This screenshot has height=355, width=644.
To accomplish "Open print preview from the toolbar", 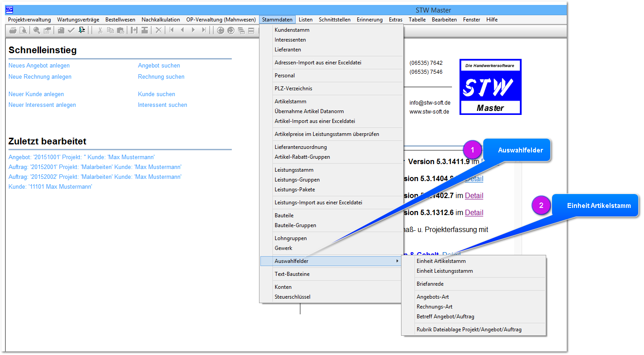I will pos(23,30).
